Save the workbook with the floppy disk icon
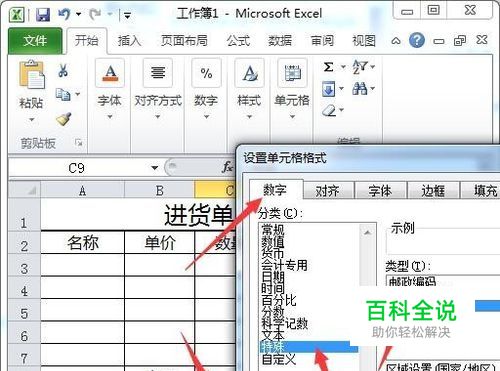Screen dimensions: 500x371 pyautogui.click(x=43, y=15)
